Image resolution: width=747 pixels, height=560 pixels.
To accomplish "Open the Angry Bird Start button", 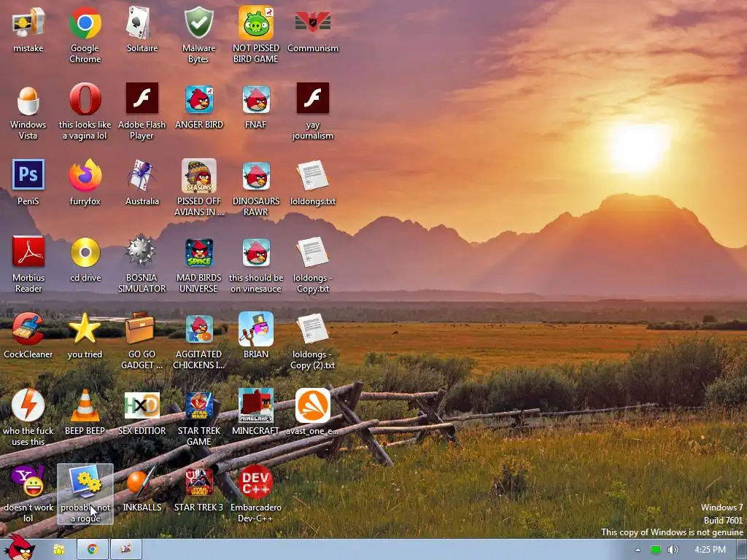I will [x=19, y=548].
